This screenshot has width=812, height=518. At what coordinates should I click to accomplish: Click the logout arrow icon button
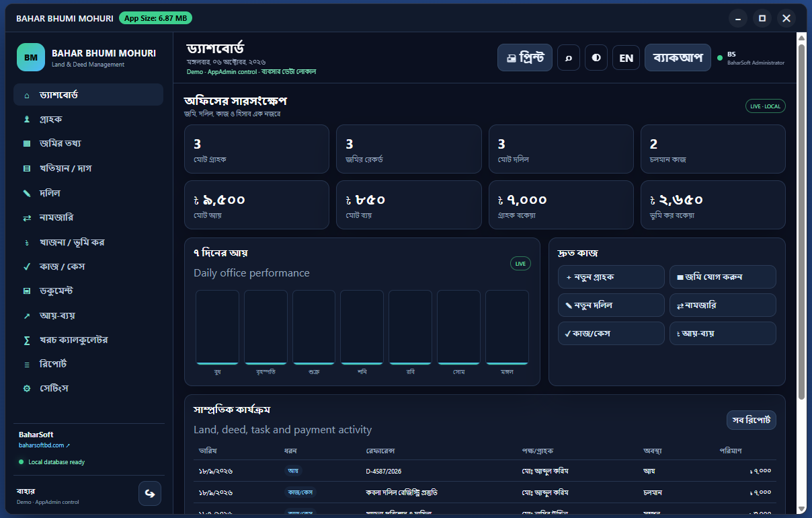pyautogui.click(x=150, y=494)
